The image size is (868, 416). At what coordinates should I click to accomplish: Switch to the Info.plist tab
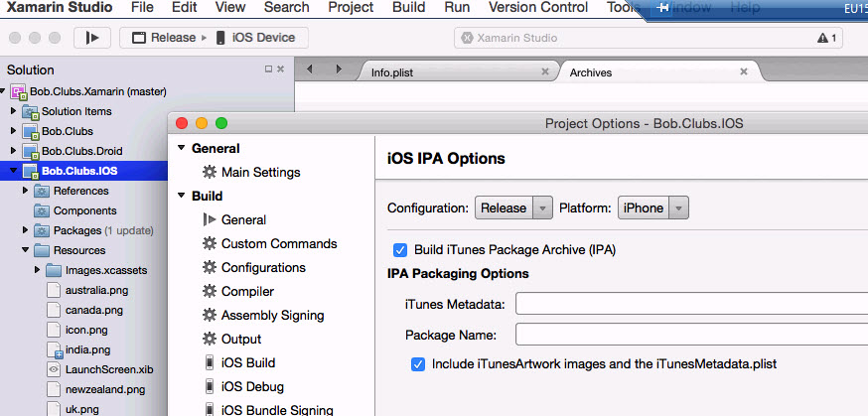[459, 72]
